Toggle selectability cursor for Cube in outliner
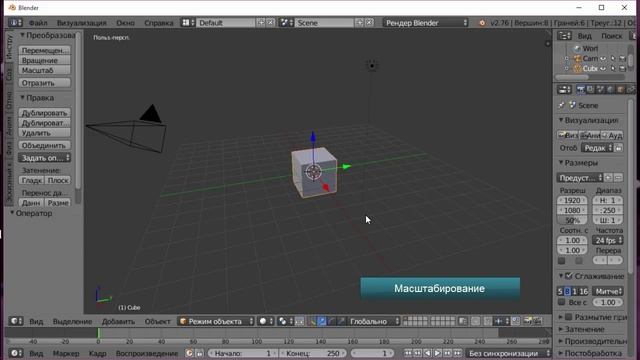The height and width of the screenshot is (360, 640). (x=613, y=69)
